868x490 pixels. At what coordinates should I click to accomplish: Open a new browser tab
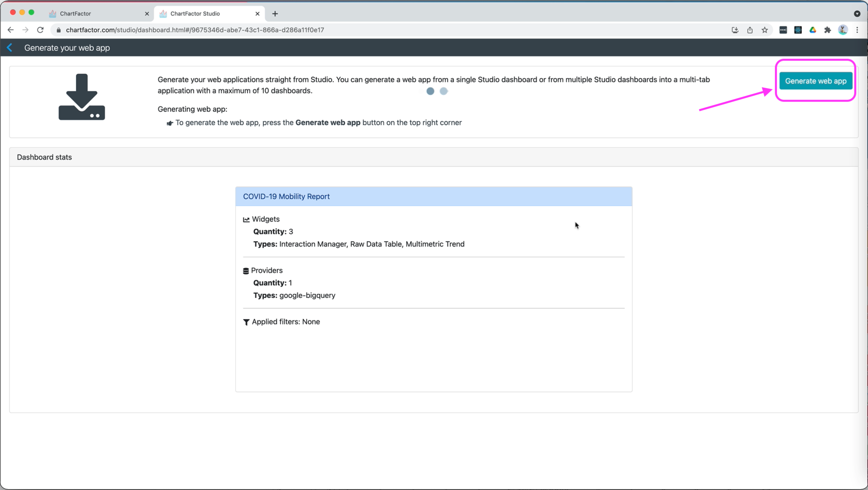point(275,14)
